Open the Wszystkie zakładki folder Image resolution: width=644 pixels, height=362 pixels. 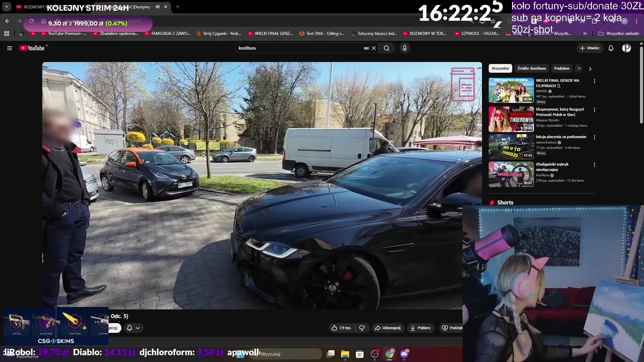(619, 33)
